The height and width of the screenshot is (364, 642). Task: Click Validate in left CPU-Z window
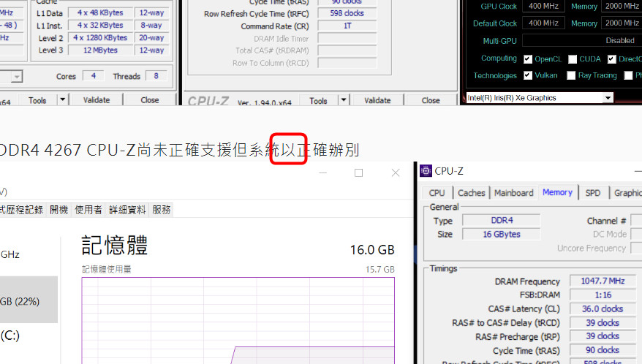[97, 100]
